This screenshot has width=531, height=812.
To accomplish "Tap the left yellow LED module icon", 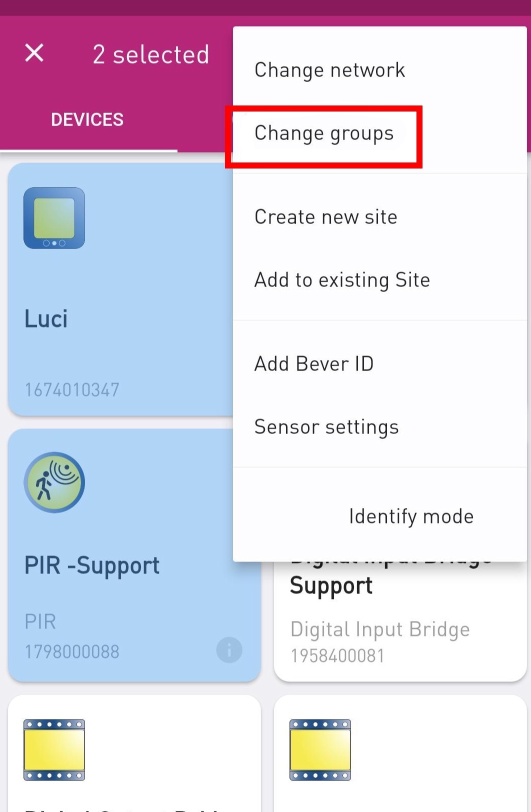I will (x=54, y=750).
